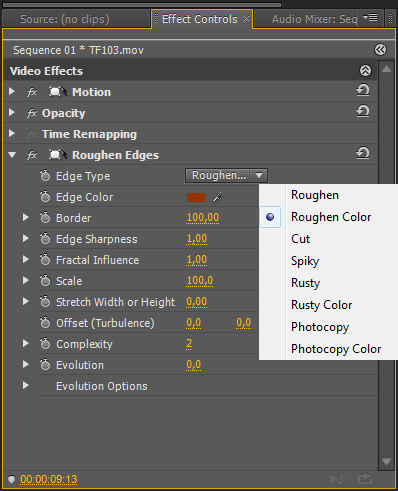The height and width of the screenshot is (491, 398).
Task: Reset the Opacity effect
Action: 363,111
